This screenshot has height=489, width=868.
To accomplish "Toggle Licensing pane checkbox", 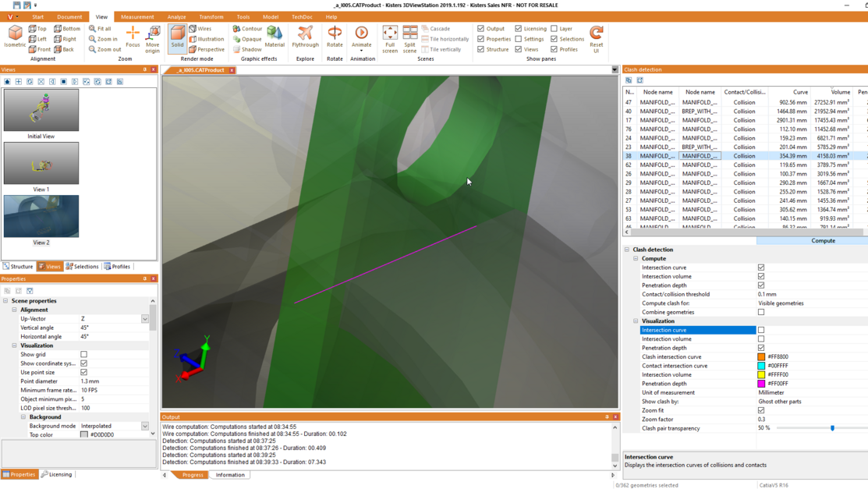I will tap(518, 28).
